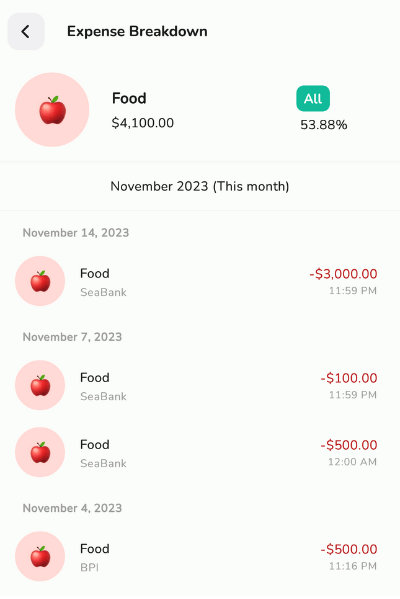This screenshot has height=599, width=400.
Task: Click the BPI account label
Action: (x=89, y=568)
